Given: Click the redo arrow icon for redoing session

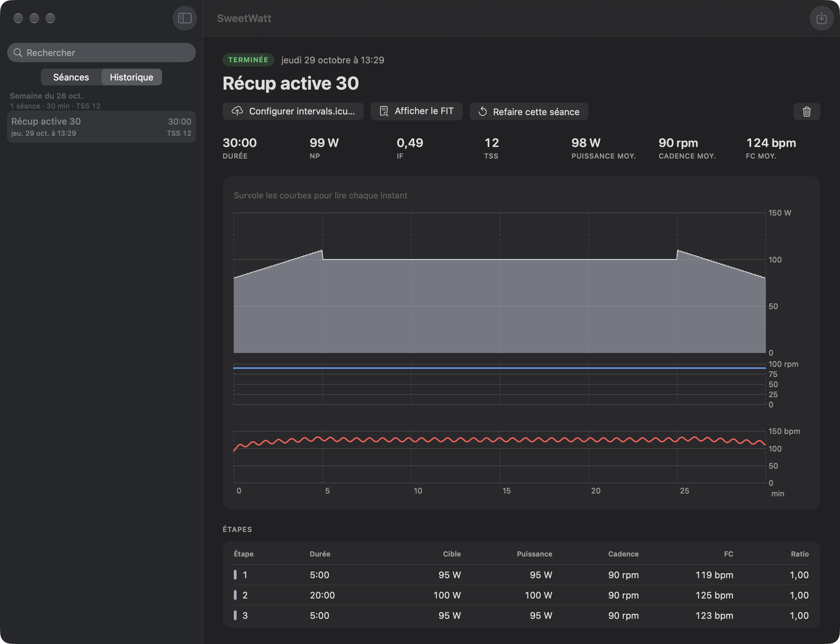Looking at the screenshot, I should coord(483,112).
